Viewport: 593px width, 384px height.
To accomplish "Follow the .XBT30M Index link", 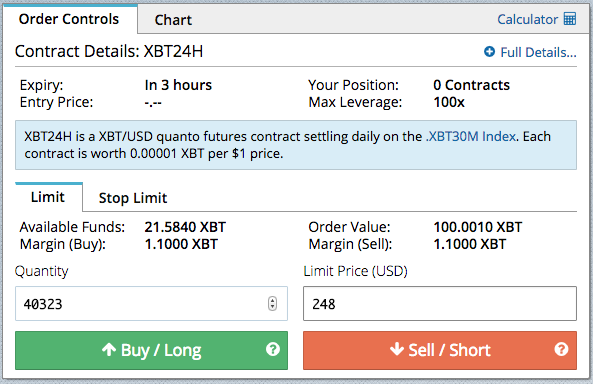I will tap(471, 136).
